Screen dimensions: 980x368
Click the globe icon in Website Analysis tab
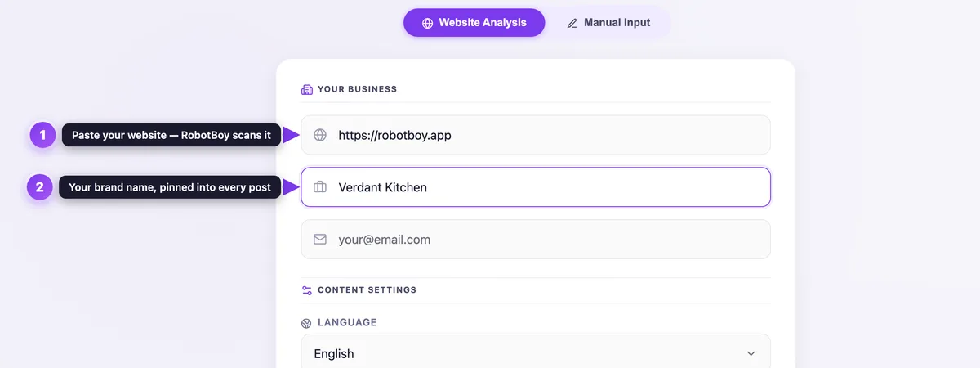(427, 23)
